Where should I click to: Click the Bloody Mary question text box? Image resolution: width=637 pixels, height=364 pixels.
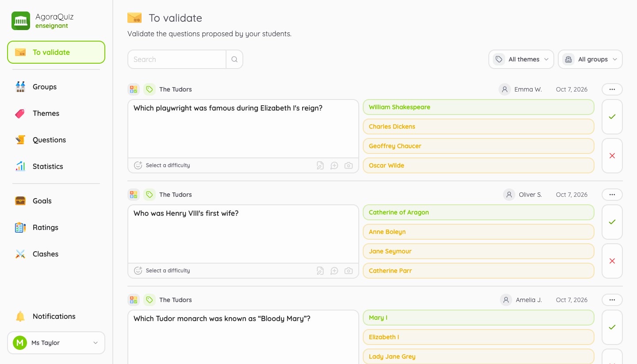pyautogui.click(x=243, y=337)
